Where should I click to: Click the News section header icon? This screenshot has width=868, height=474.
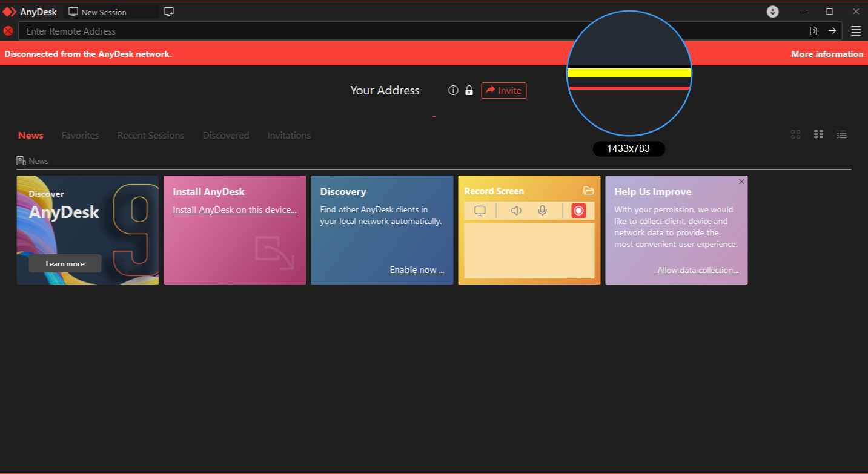[21, 161]
